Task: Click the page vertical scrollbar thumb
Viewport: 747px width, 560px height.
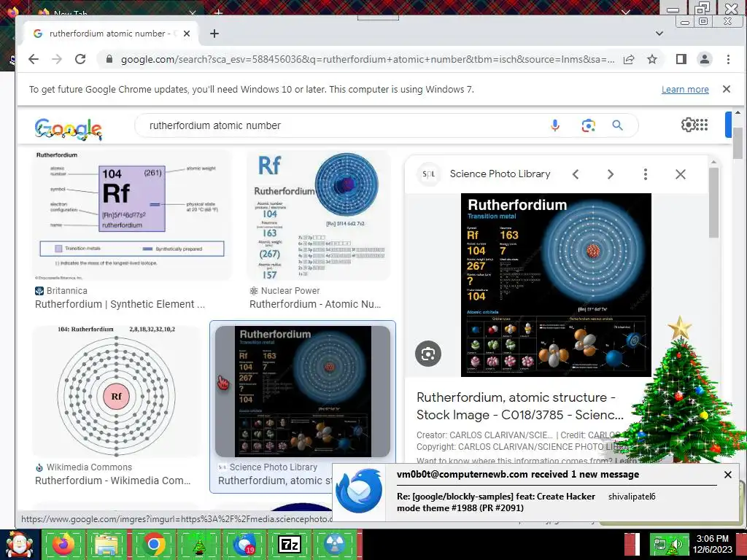Action: point(738,143)
